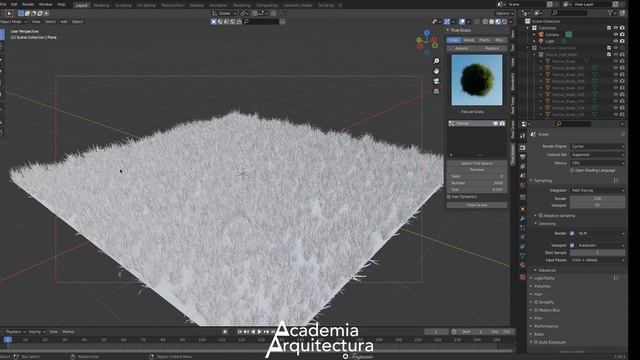Click the timeline Play button

(260, 332)
